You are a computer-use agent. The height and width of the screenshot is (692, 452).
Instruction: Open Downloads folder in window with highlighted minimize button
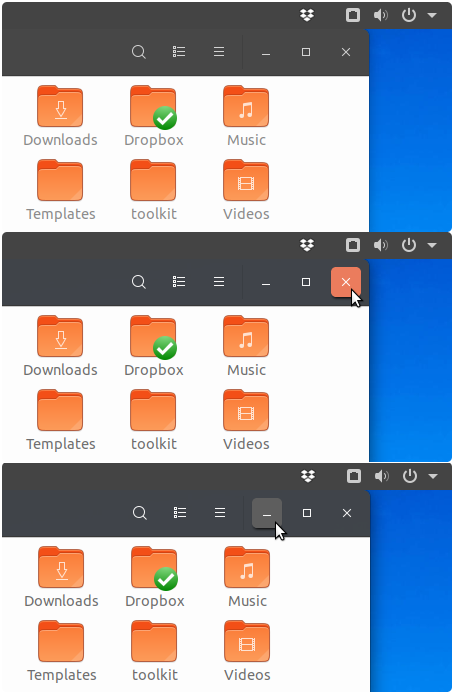[x=61, y=568]
